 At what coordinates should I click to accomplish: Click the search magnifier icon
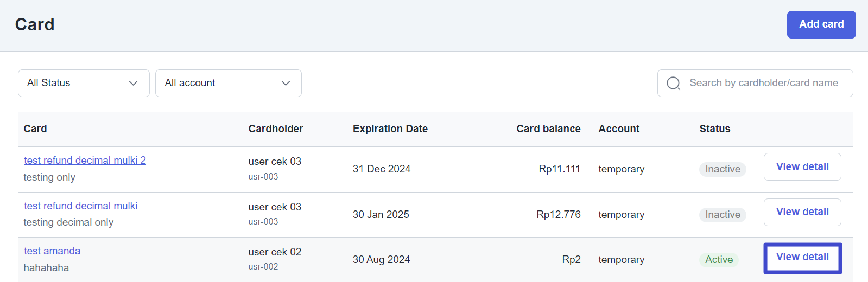click(x=673, y=83)
